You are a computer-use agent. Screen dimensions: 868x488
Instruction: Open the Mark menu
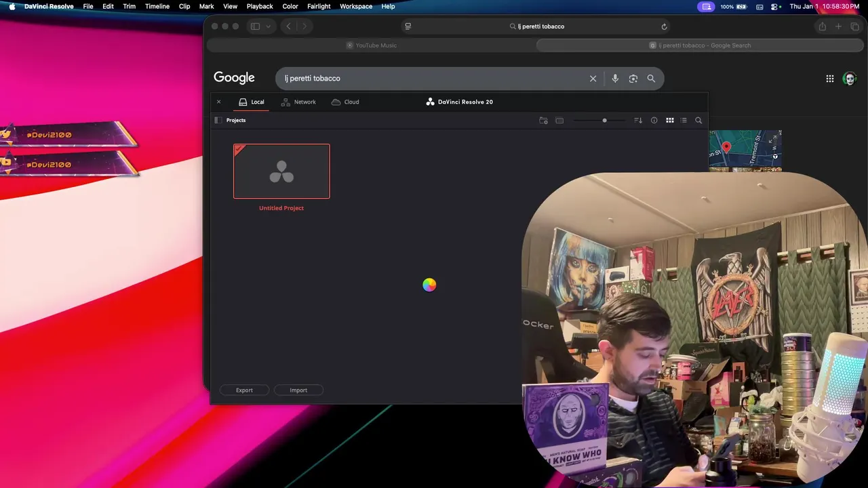coord(207,6)
